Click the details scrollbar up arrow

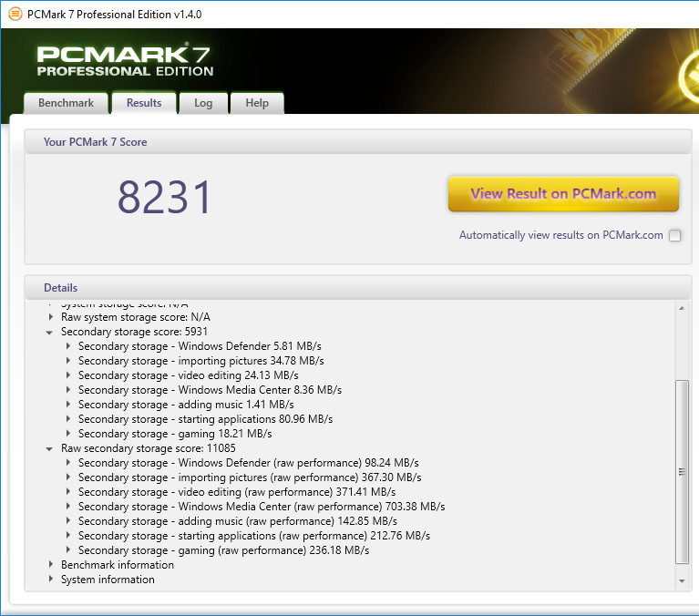pos(682,308)
